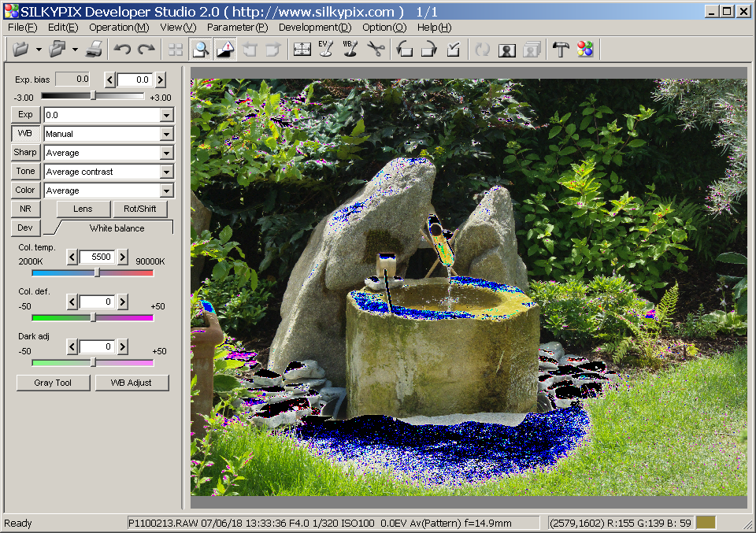Click the open file folder icon
Viewport: 756px width, 533px height.
pos(21,50)
